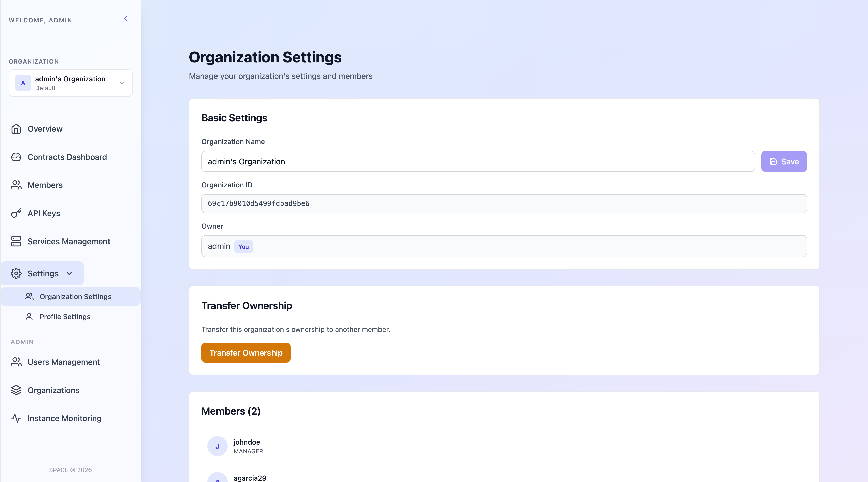Save the organization name
Screen dimensions: 868x482
point(784,161)
